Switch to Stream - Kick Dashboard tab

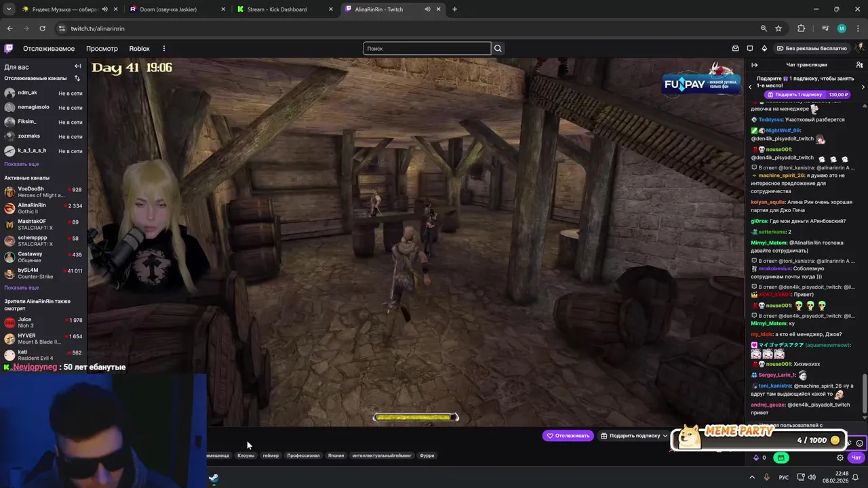pos(283,9)
